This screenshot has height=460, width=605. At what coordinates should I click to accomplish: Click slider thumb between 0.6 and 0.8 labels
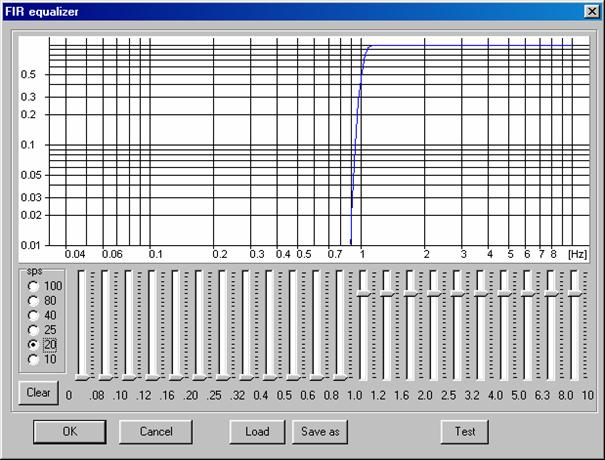[x=317, y=377]
